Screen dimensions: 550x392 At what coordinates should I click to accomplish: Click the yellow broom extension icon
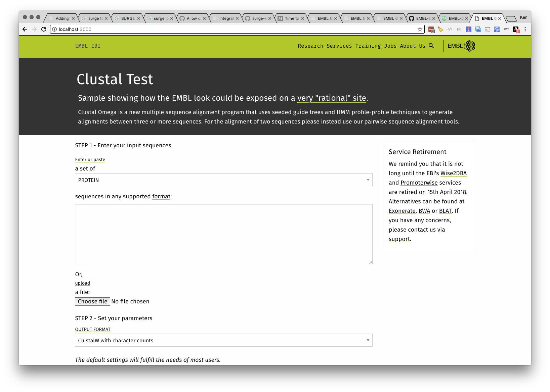pyautogui.click(x=440, y=29)
